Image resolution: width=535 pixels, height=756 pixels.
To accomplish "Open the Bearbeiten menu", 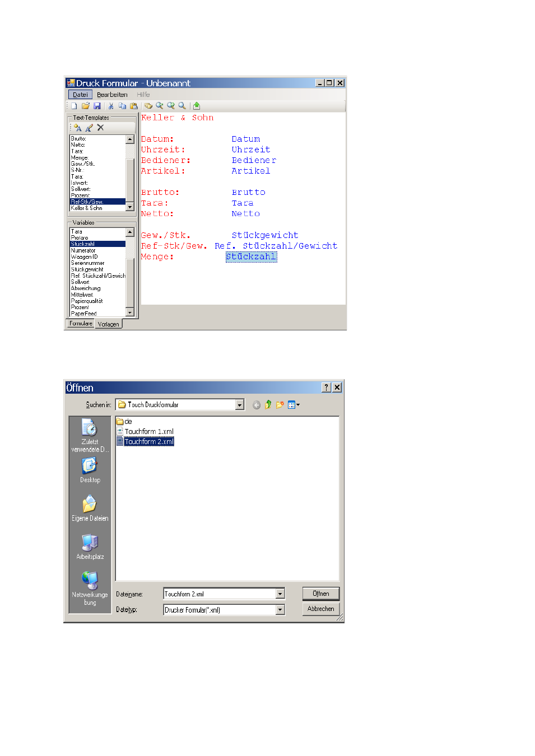I will [112, 95].
